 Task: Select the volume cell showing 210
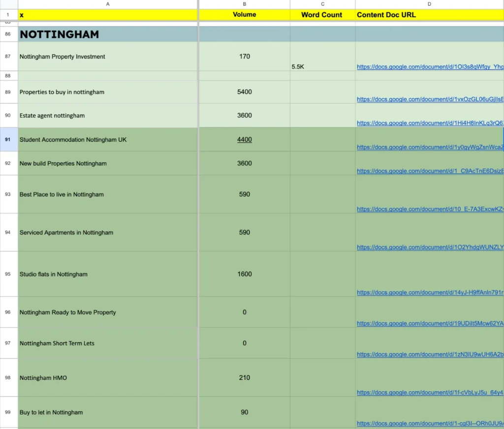(x=244, y=377)
